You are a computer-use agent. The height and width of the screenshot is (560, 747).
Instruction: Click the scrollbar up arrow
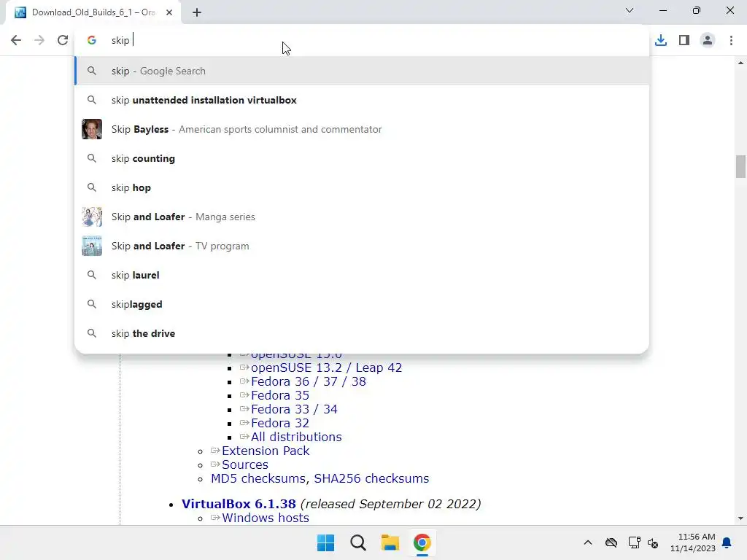click(740, 63)
